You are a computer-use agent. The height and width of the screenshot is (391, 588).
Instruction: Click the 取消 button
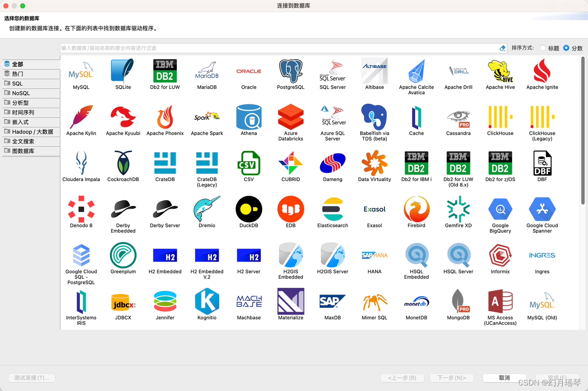tap(504, 378)
